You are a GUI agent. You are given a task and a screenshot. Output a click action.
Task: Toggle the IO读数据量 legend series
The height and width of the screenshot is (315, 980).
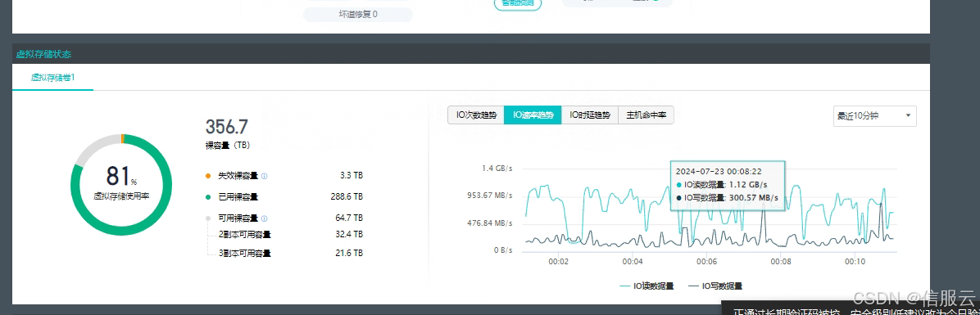[x=647, y=286]
